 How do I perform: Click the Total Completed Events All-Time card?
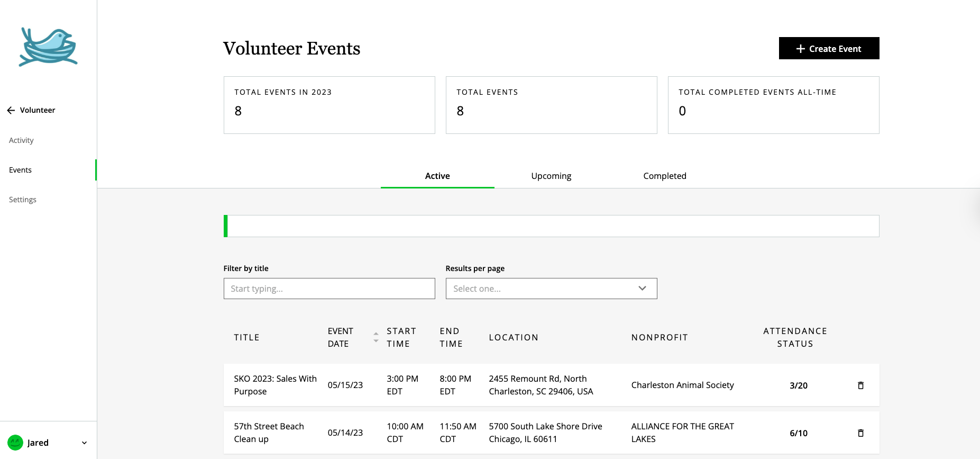[773, 105]
